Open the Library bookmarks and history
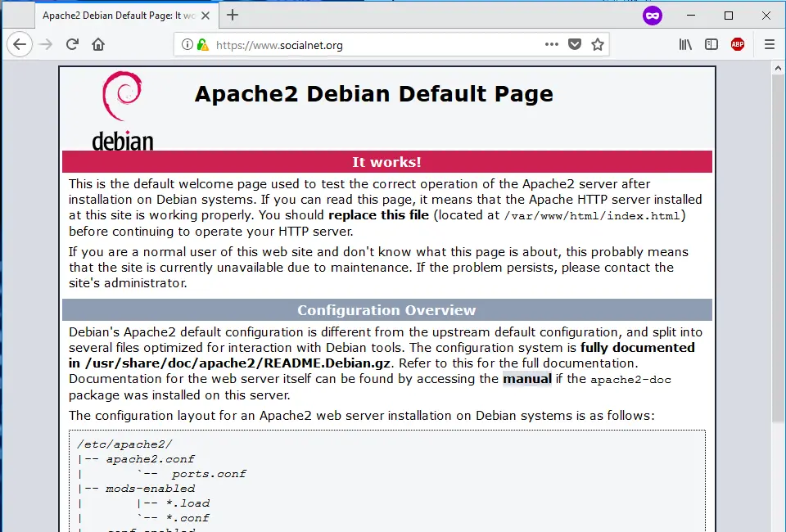Image resolution: width=786 pixels, height=532 pixels. (685, 44)
